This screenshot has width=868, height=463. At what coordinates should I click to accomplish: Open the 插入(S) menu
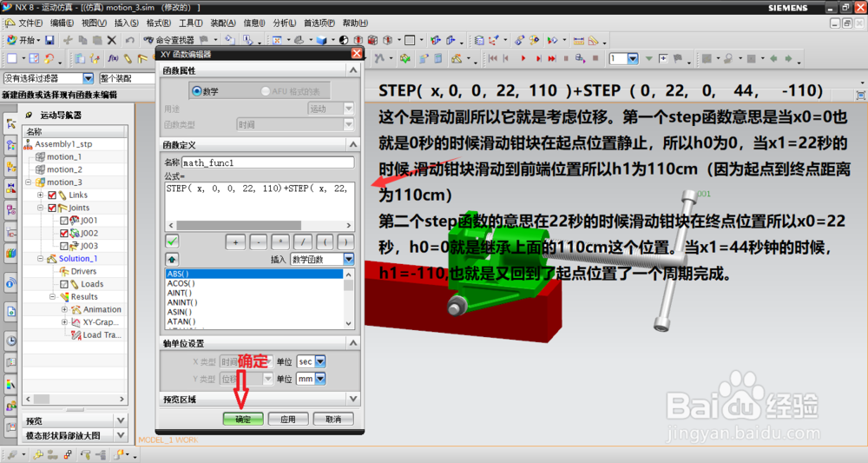[x=126, y=23]
